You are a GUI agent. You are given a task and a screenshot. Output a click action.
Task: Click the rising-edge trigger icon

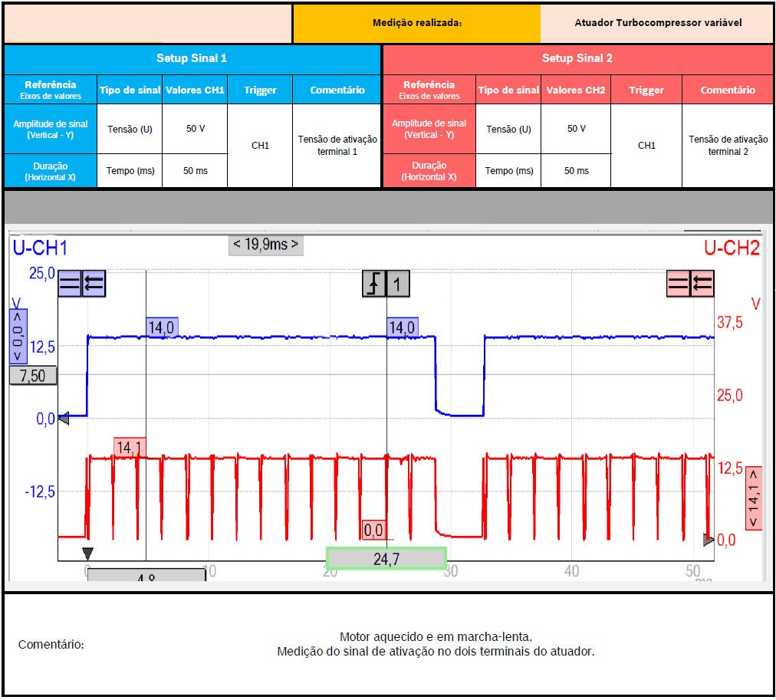373,284
